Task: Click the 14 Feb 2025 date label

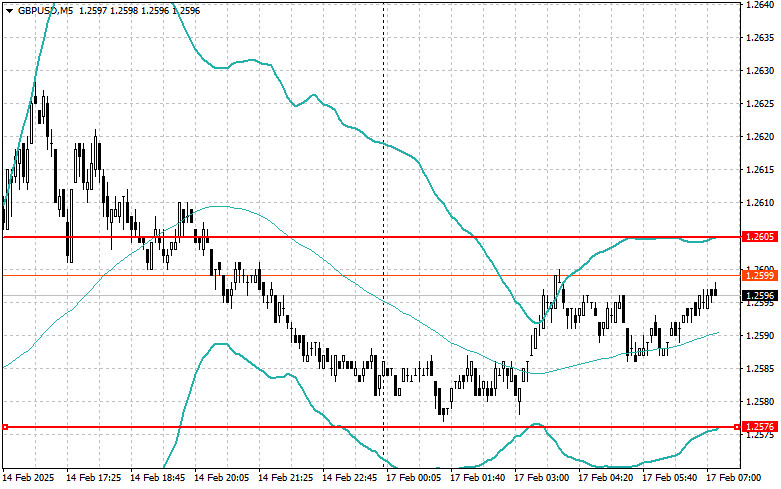Action: 28,478
